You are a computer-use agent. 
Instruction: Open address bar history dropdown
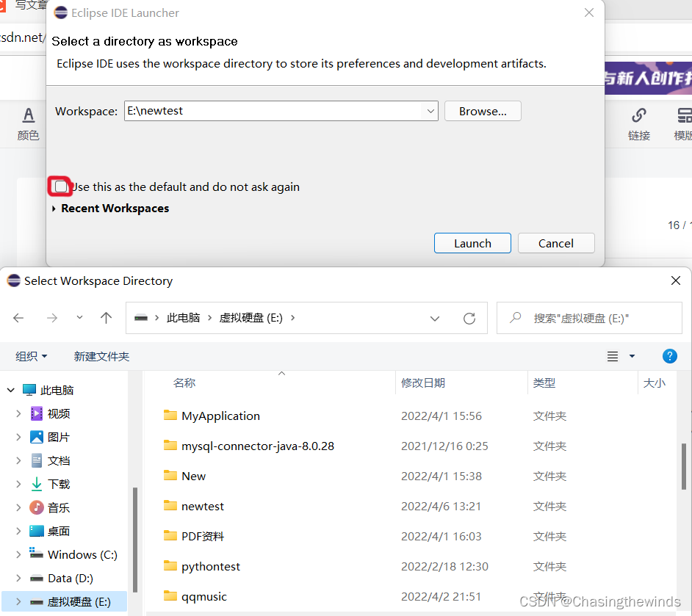pyautogui.click(x=435, y=319)
